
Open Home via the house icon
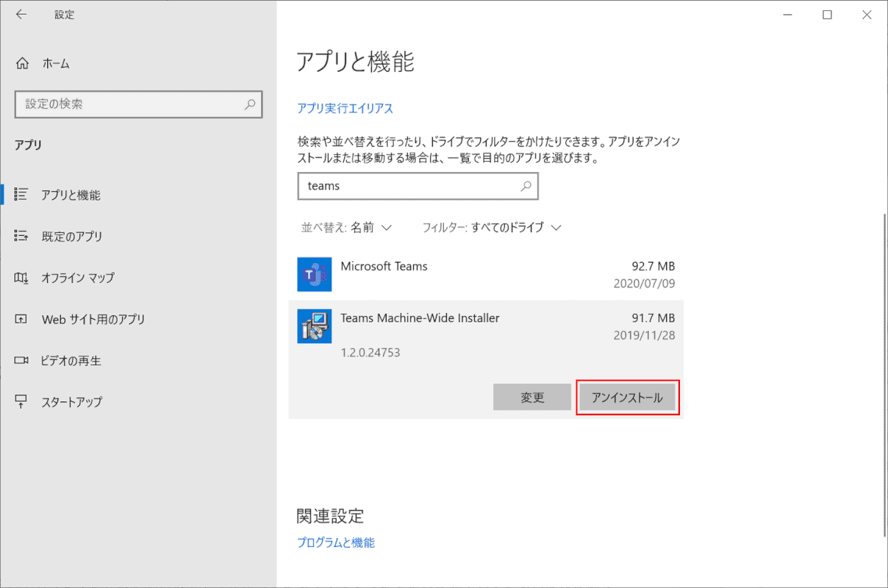click(23, 63)
